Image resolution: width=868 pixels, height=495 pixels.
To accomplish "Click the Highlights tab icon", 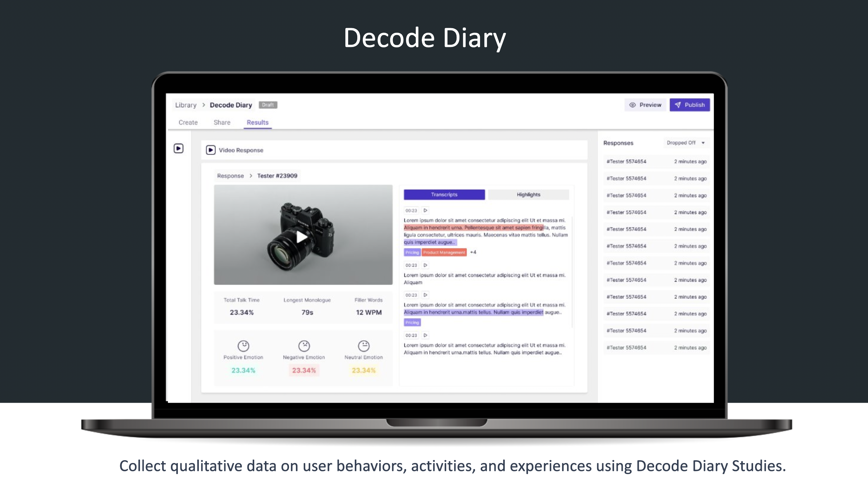I will [528, 194].
